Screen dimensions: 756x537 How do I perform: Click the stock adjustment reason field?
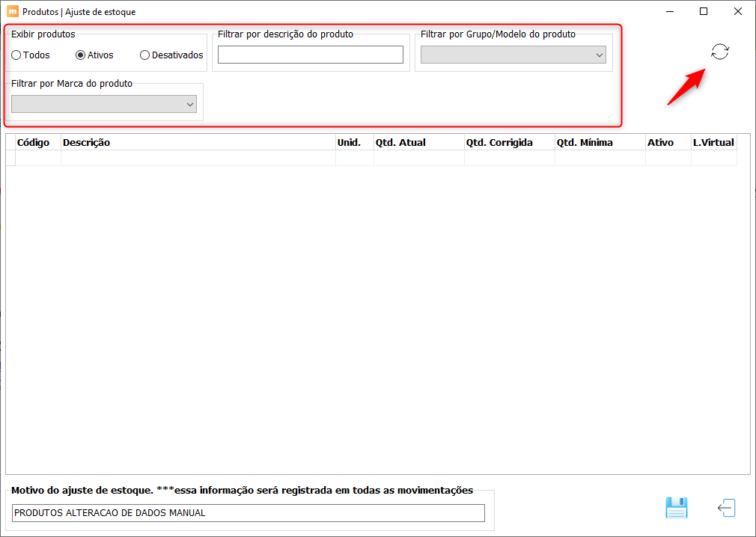[x=249, y=513]
